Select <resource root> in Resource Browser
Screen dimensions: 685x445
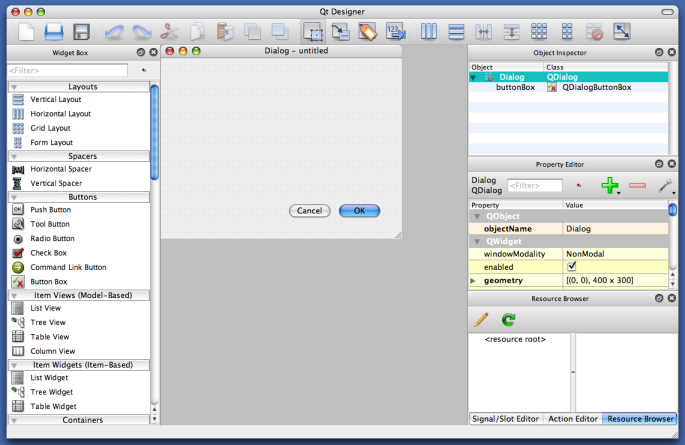(x=515, y=339)
